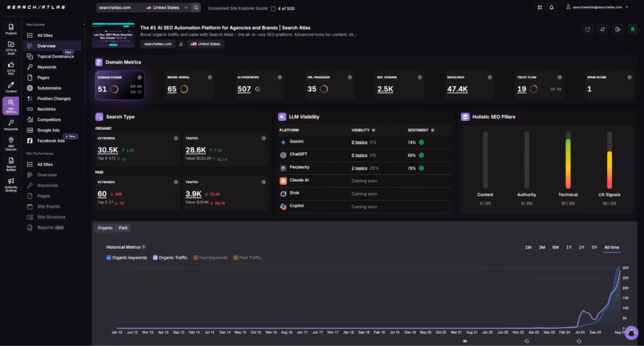Collapse the Site Explorer sidebar panel
This screenshot has height=346, width=644.
[x=84, y=25]
